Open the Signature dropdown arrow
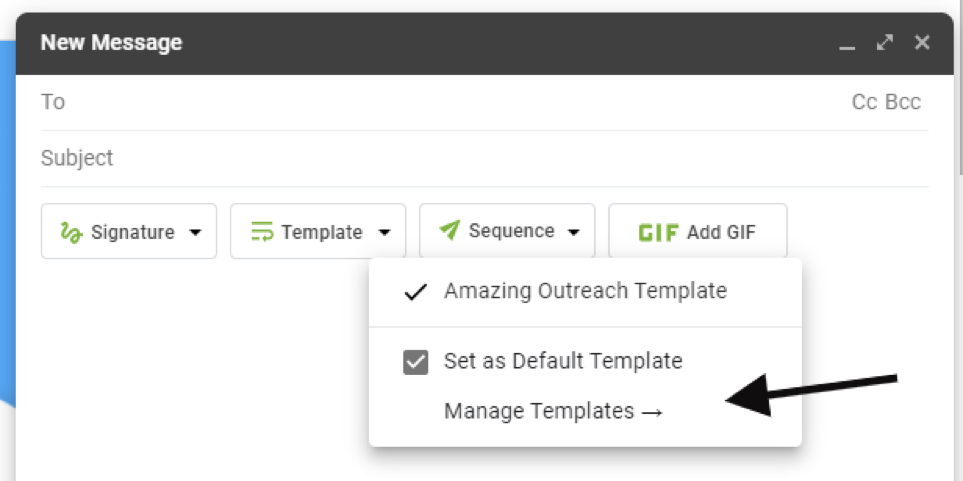This screenshot has height=481, width=963. click(x=196, y=232)
